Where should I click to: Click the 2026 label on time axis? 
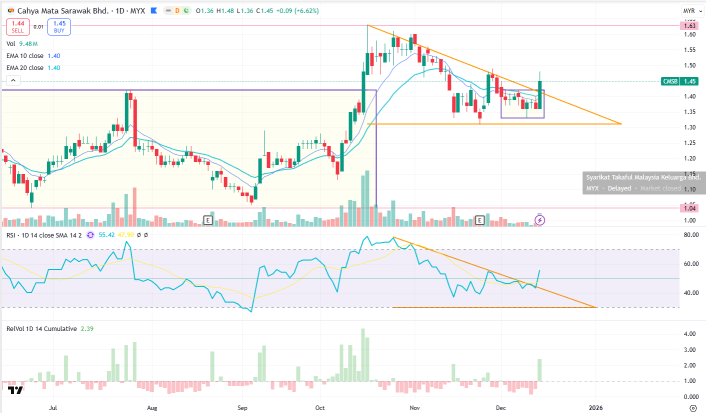596,408
